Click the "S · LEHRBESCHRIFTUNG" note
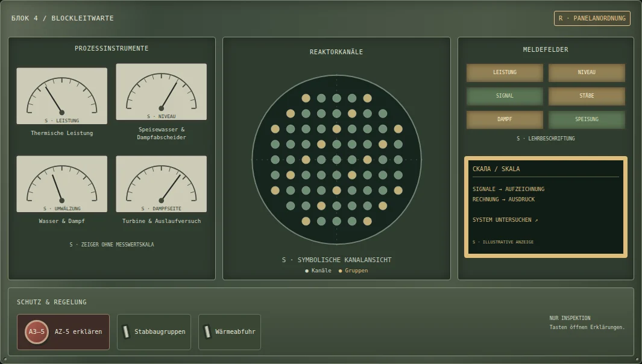 546,139
